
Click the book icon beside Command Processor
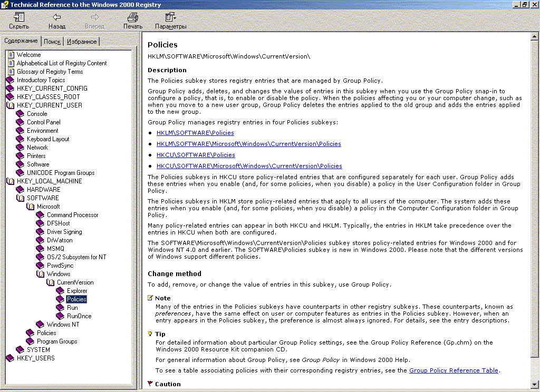(x=40, y=215)
